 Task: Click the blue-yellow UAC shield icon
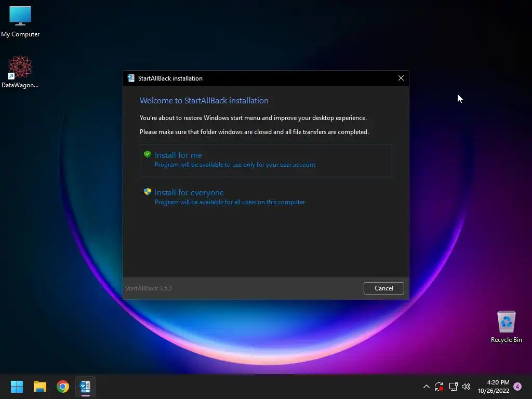pos(147,192)
